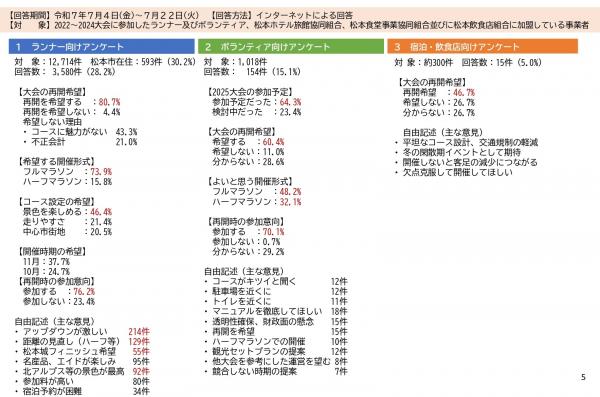This screenshot has height=397, width=600.
Task: Click runner フルマラソン 73.9% line
Action: 67,172
